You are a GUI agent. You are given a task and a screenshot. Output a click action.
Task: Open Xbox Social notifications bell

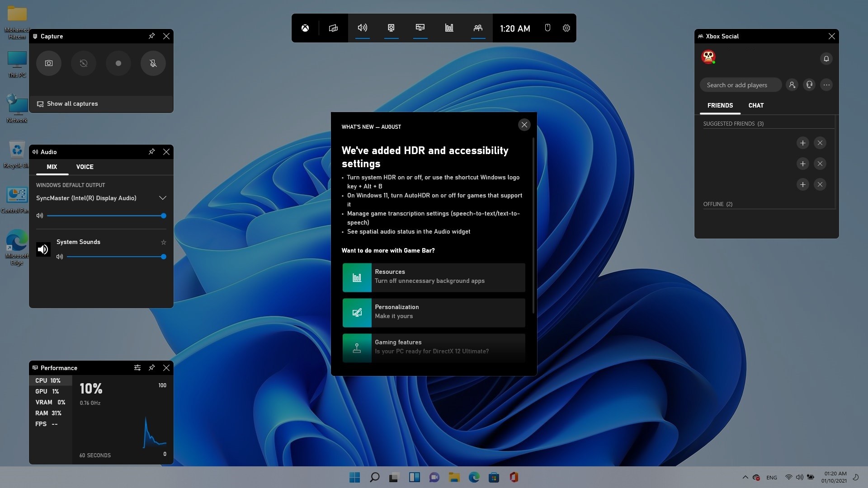tap(826, 59)
